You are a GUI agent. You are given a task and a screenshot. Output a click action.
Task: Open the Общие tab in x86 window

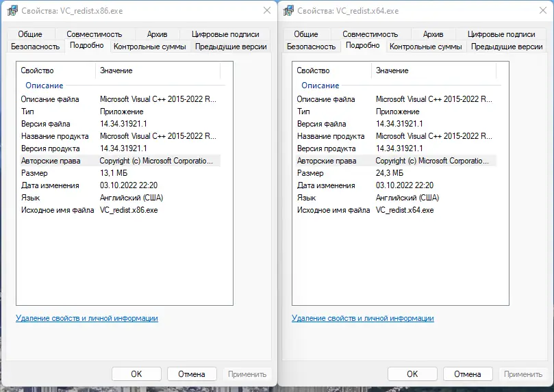29,34
